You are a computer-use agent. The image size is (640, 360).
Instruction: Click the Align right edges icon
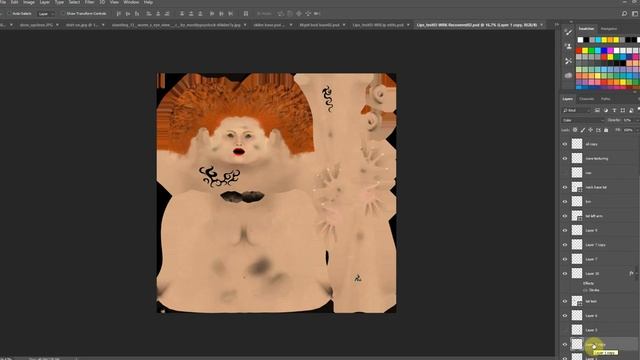[x=167, y=13]
